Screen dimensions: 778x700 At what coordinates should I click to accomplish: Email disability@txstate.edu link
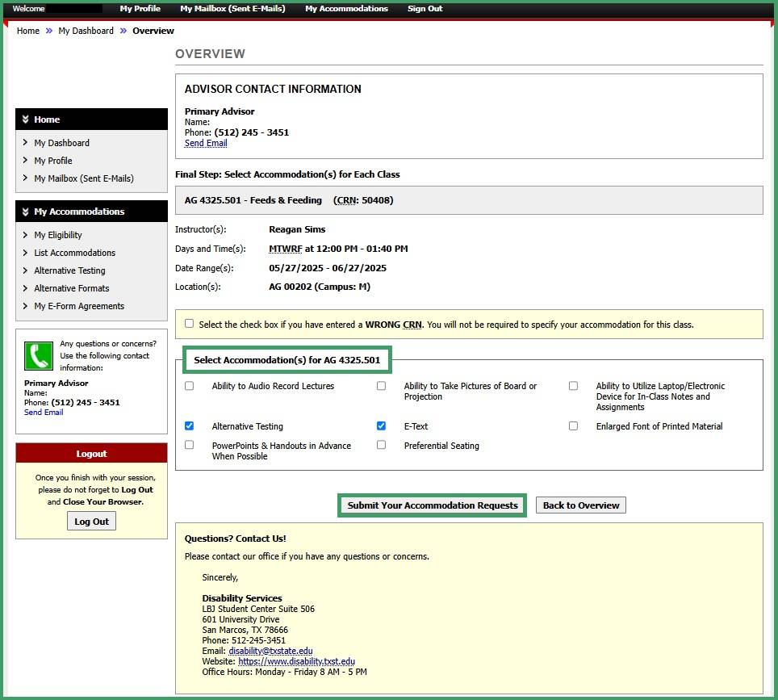pos(270,651)
